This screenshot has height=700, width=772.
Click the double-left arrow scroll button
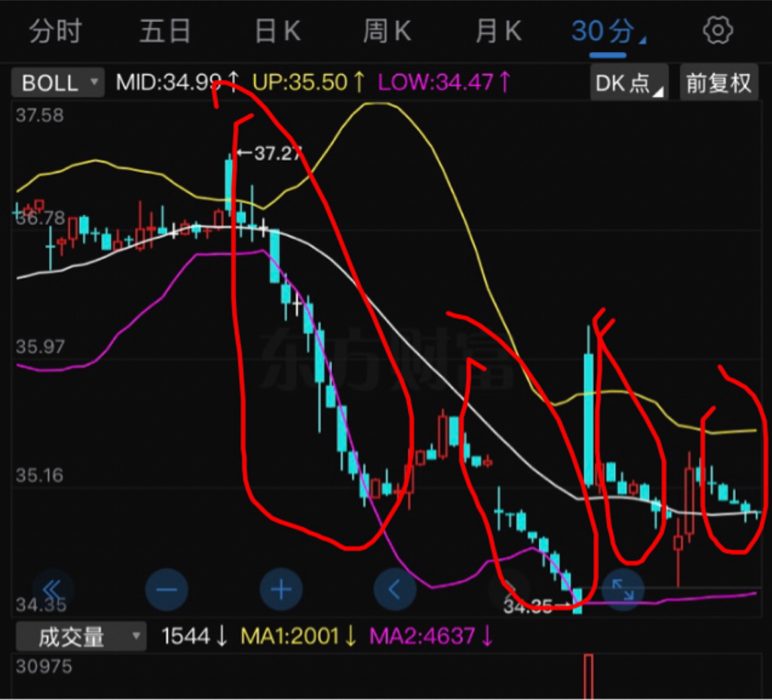(53, 590)
